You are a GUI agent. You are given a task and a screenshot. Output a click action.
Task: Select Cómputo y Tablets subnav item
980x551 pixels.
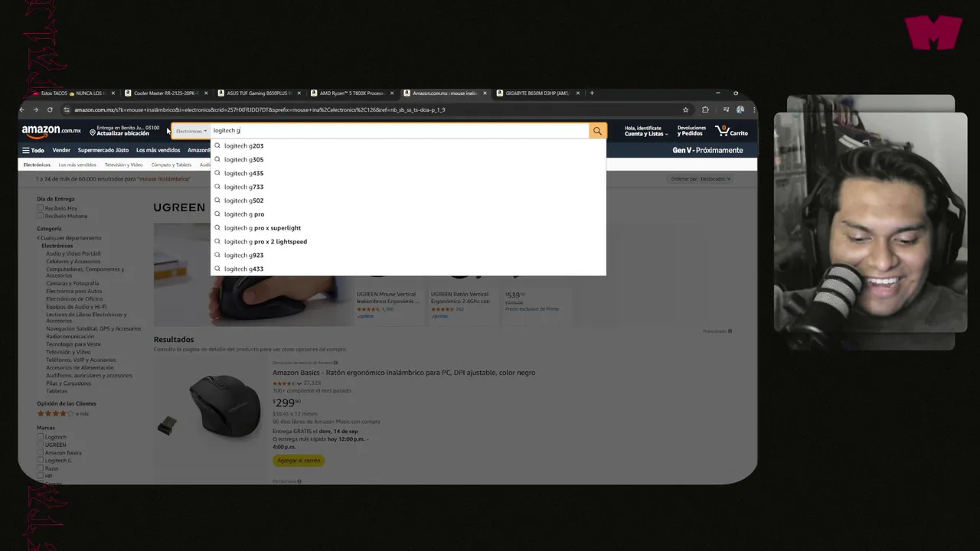(171, 165)
